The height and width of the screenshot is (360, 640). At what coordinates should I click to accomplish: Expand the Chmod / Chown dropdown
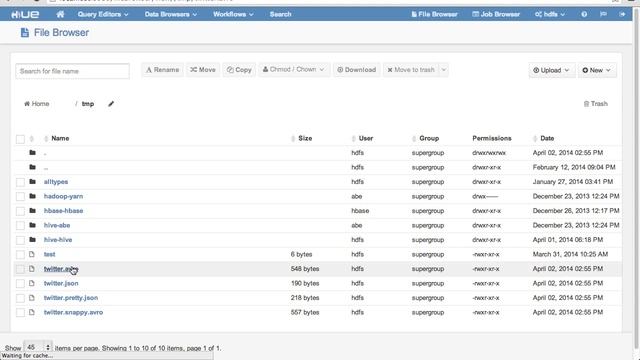pos(293,70)
